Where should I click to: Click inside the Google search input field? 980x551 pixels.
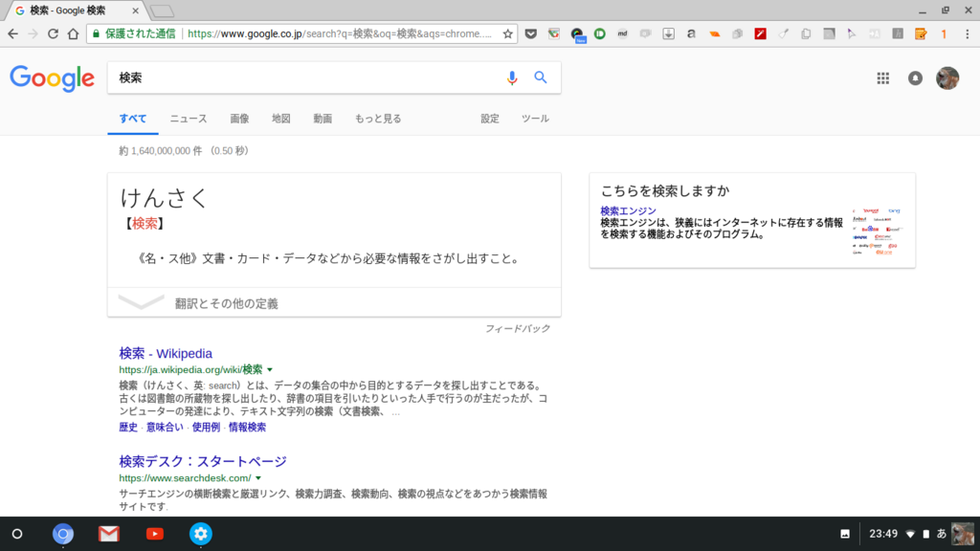(x=287, y=77)
